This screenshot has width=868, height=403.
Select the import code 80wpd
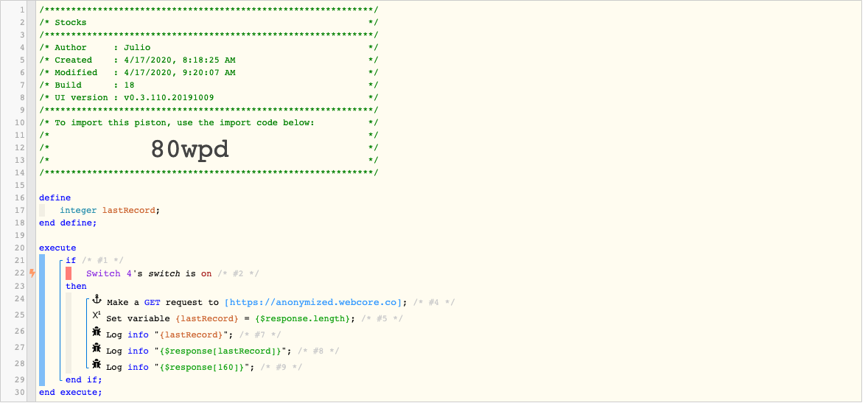click(190, 149)
